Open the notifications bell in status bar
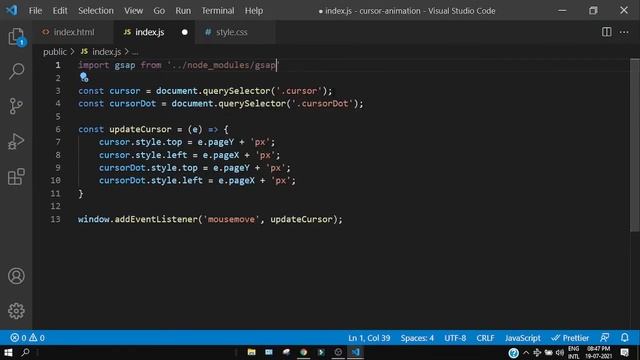 point(624,338)
